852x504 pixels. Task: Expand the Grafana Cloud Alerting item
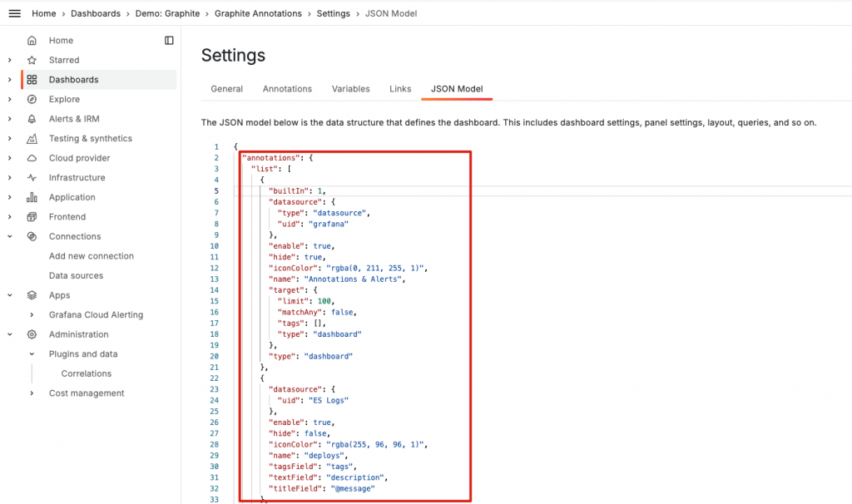pyautogui.click(x=32, y=315)
